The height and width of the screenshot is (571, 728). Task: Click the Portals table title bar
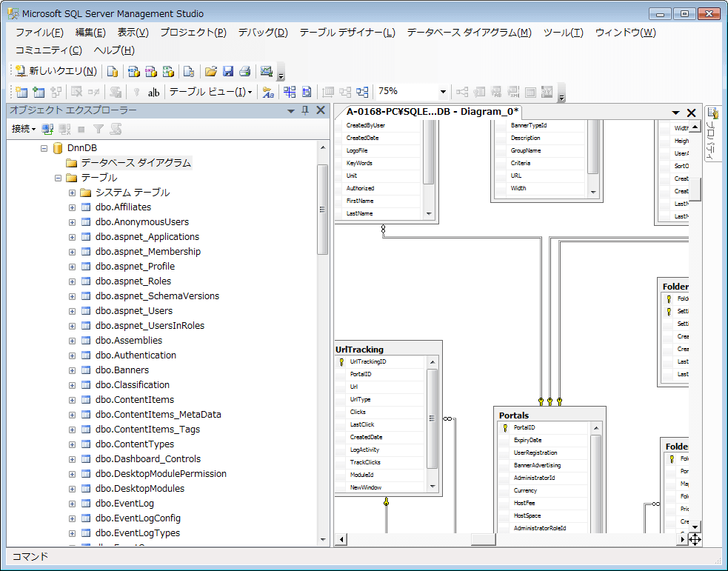click(550, 415)
